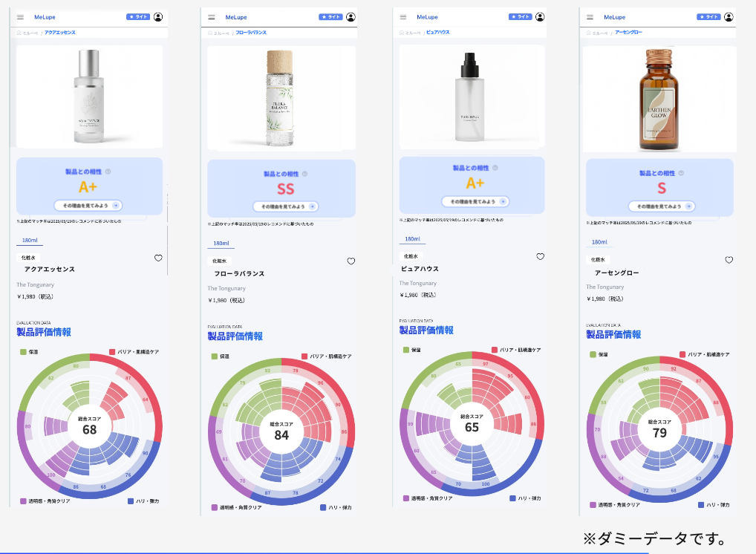Click MeLupe logo on フローラバランス screen
Screen dimensions: 756x554
235,17
